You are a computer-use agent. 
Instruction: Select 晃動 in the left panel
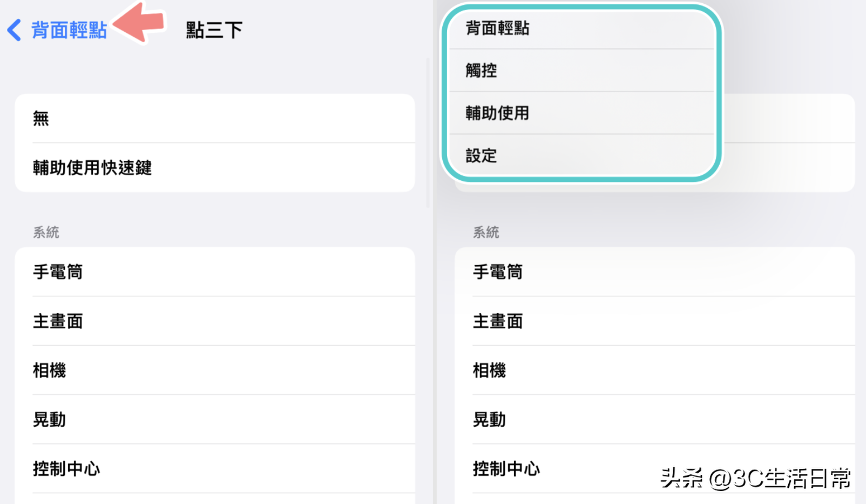pyautogui.click(x=215, y=419)
